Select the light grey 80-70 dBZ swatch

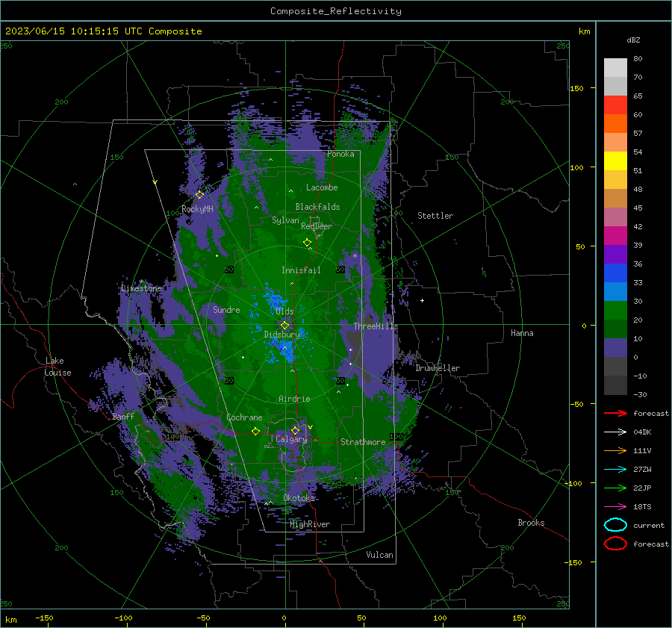pos(615,68)
